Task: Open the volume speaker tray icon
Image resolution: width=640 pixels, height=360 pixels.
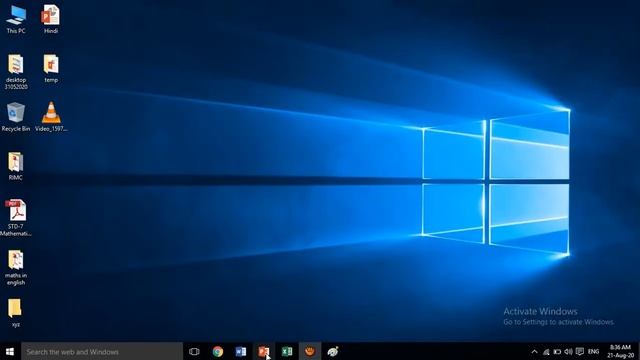Action: pos(568,351)
